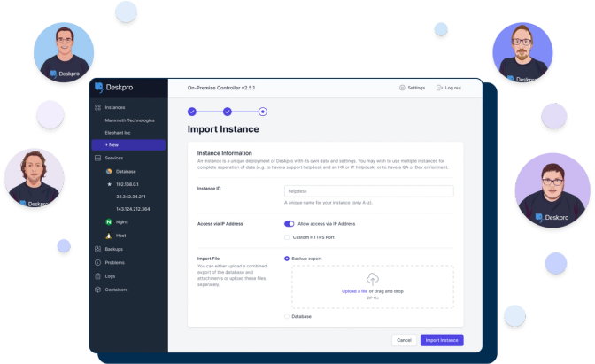
Task: Go back to the first progress step
Action: 192,112
